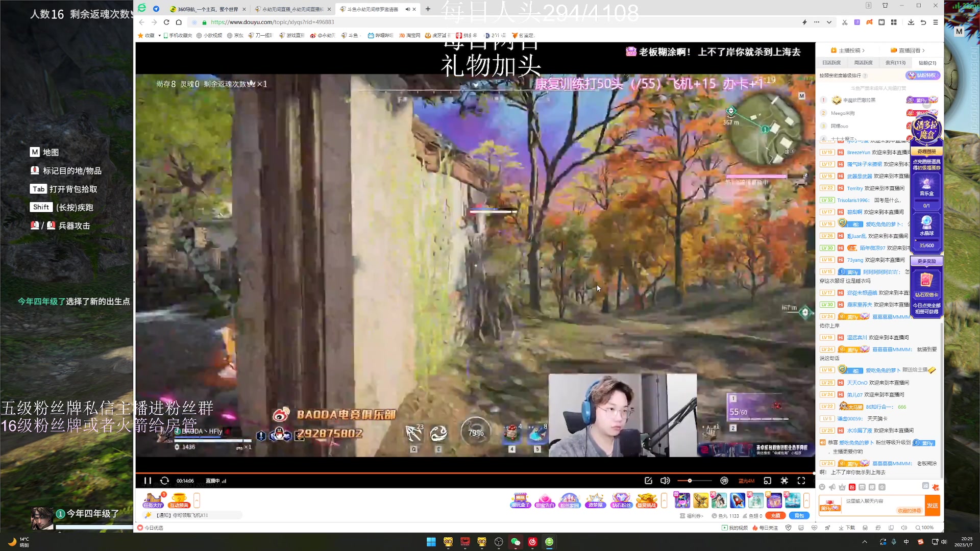This screenshot has height=551, width=980.
Task: Mute the player volume speaker icon
Action: pyautogui.click(x=665, y=481)
